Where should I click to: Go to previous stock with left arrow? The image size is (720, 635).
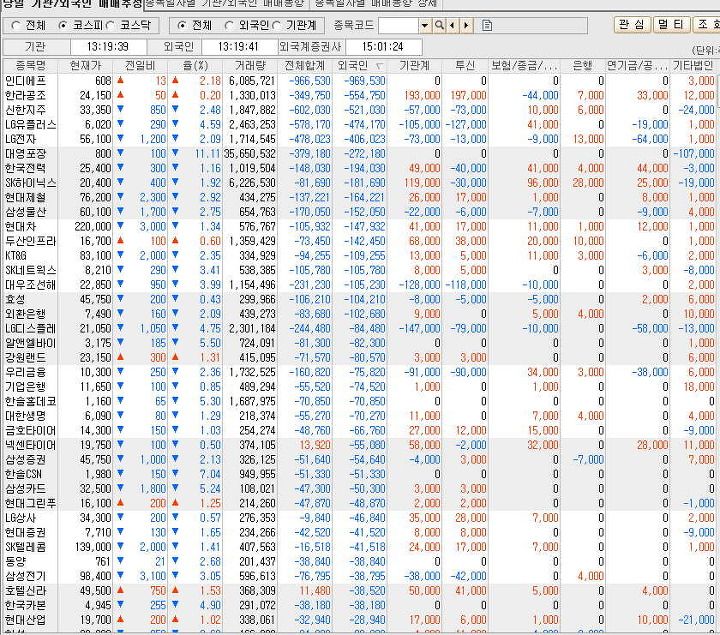(x=452, y=25)
